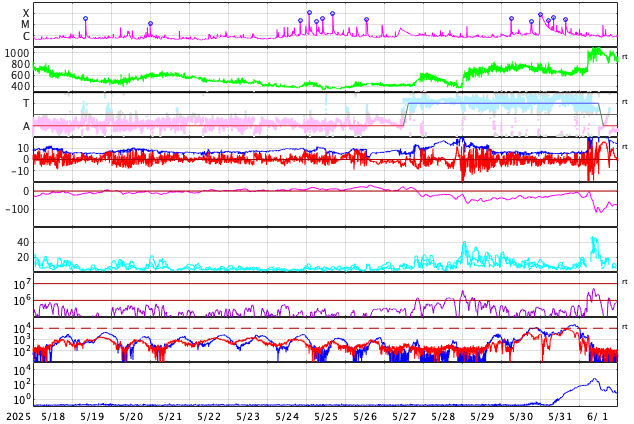Select the 5/31 date label
The width and height of the screenshot is (634, 424).
pos(560,417)
